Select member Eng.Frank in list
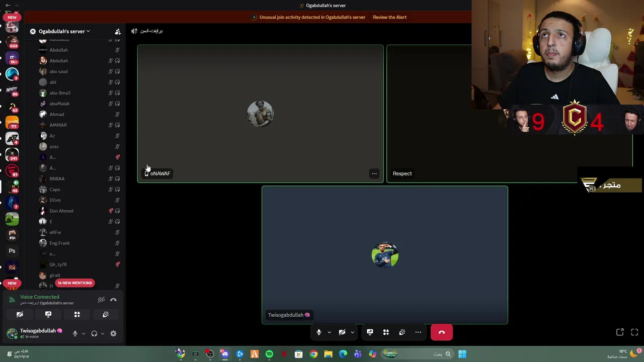The height and width of the screenshot is (362, 644). pyautogui.click(x=79, y=243)
